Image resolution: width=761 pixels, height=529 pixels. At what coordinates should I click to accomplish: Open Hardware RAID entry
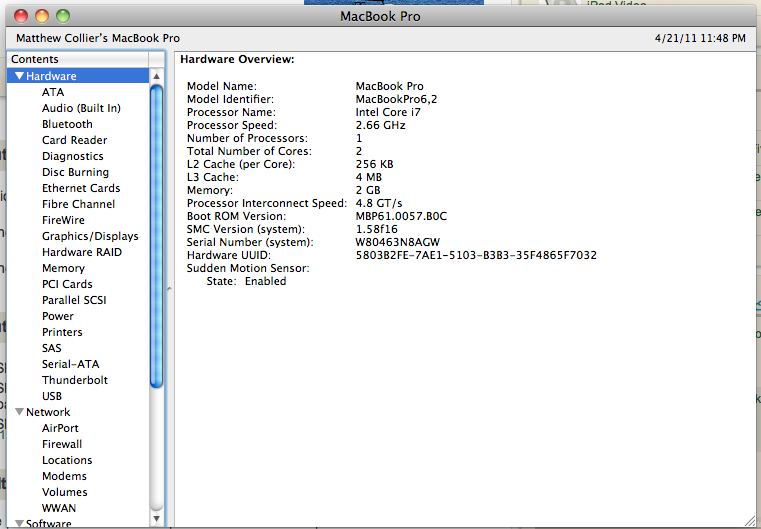click(82, 252)
